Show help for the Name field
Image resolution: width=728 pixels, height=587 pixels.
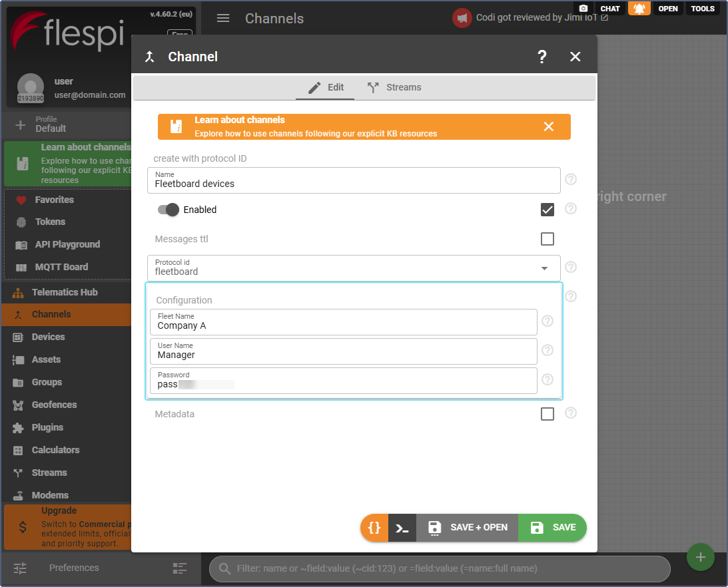click(x=571, y=179)
